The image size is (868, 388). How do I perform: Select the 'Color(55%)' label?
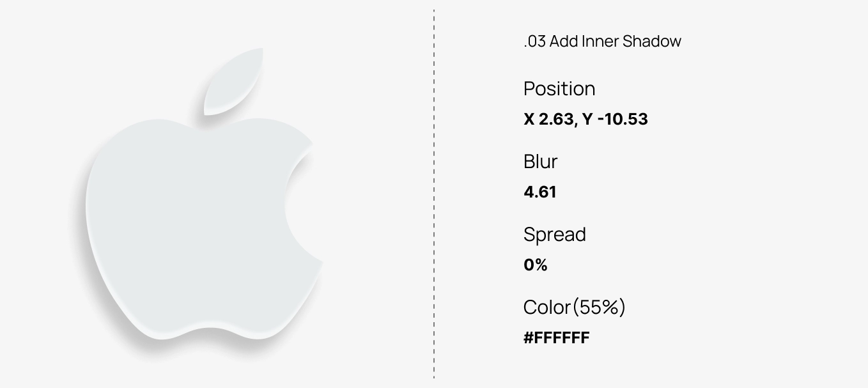coord(575,307)
